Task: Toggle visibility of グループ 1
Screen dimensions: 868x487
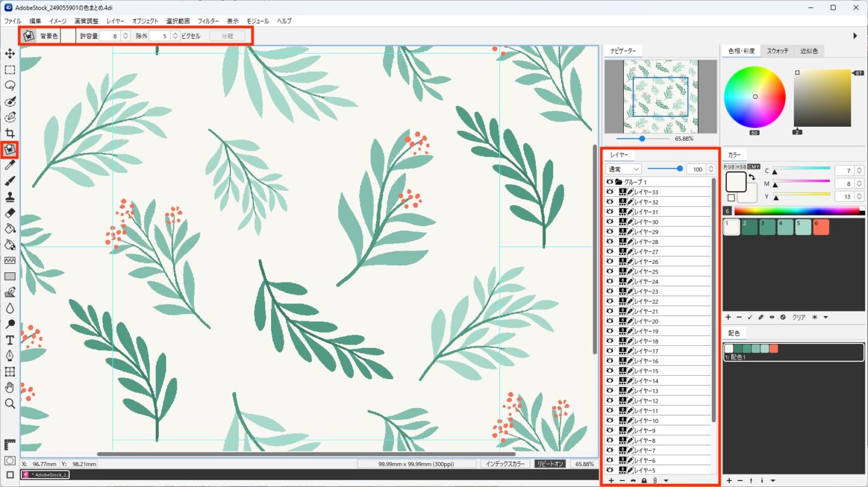Action: click(610, 182)
